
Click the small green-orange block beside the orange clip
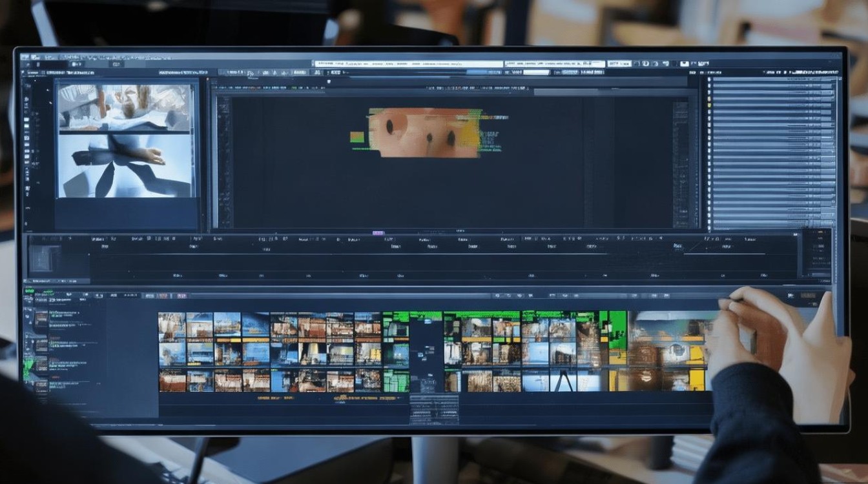(357, 137)
